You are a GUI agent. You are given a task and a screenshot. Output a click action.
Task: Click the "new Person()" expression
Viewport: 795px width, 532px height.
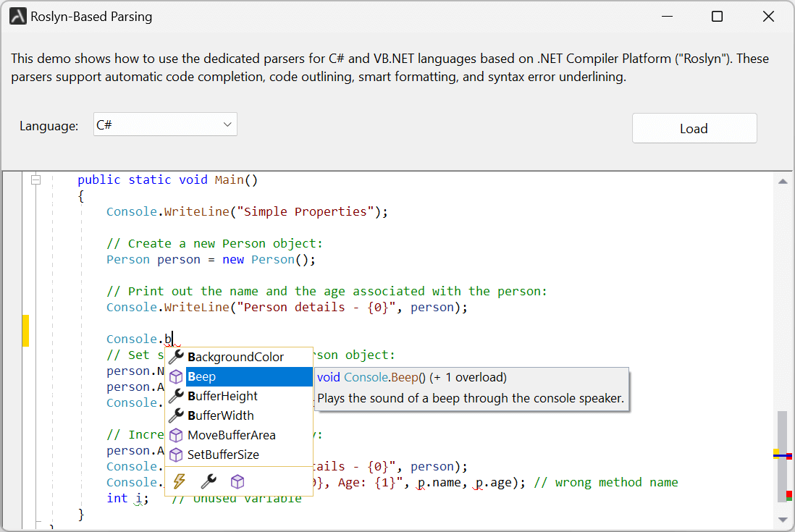coord(265,259)
